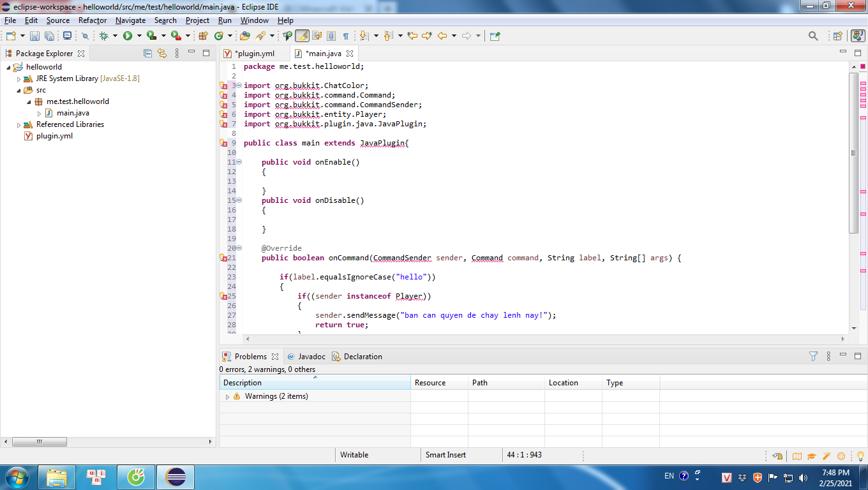
Task: Expand the JRE System Library node
Action: [19, 79]
